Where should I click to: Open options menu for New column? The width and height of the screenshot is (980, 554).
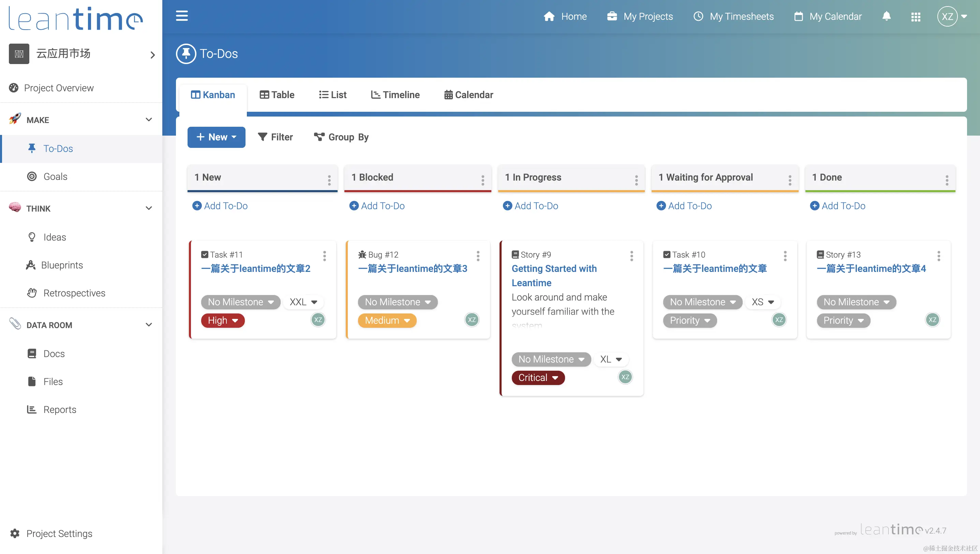[x=329, y=180]
